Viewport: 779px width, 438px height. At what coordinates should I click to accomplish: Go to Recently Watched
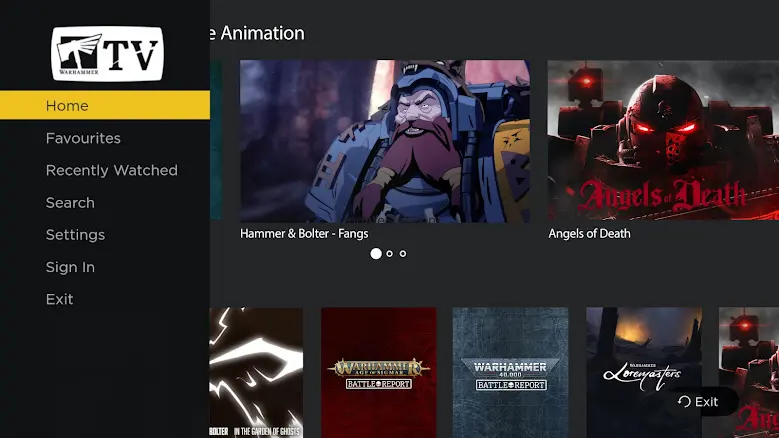coord(112,170)
